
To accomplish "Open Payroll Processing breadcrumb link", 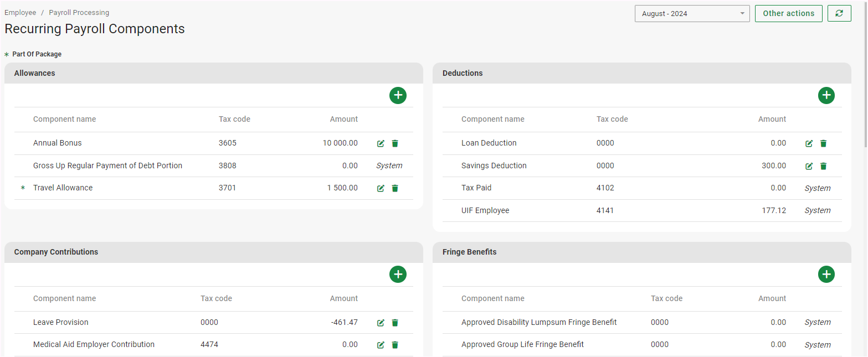I will point(79,12).
